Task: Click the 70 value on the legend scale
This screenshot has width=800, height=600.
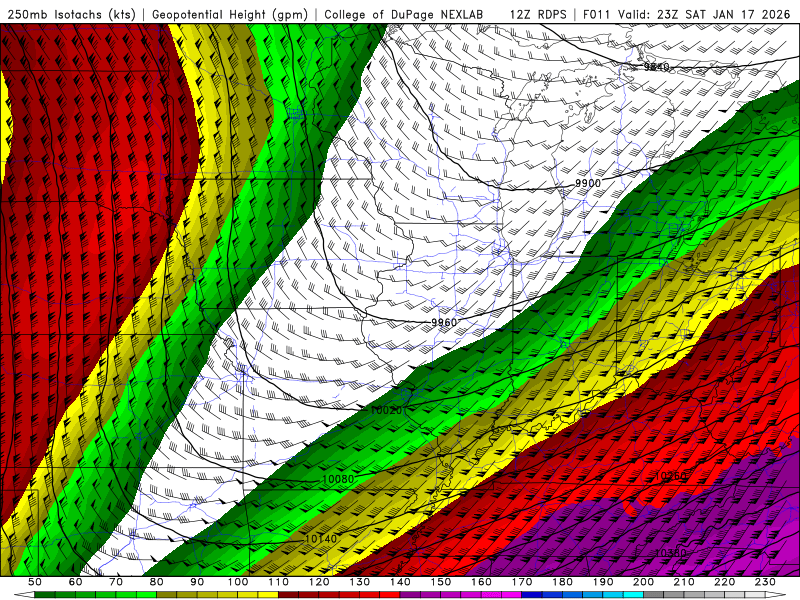Action: (116, 582)
